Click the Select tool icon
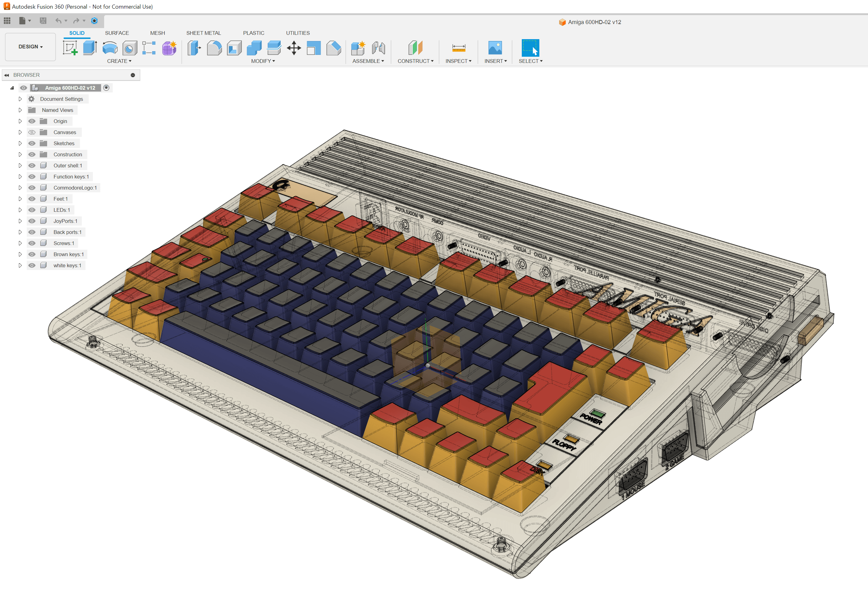The width and height of the screenshot is (868, 602). tap(530, 48)
